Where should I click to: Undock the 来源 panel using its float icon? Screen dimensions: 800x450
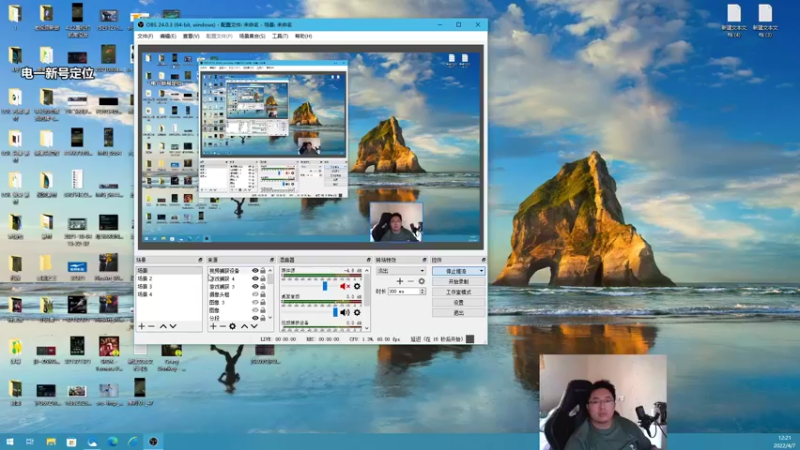click(272, 260)
